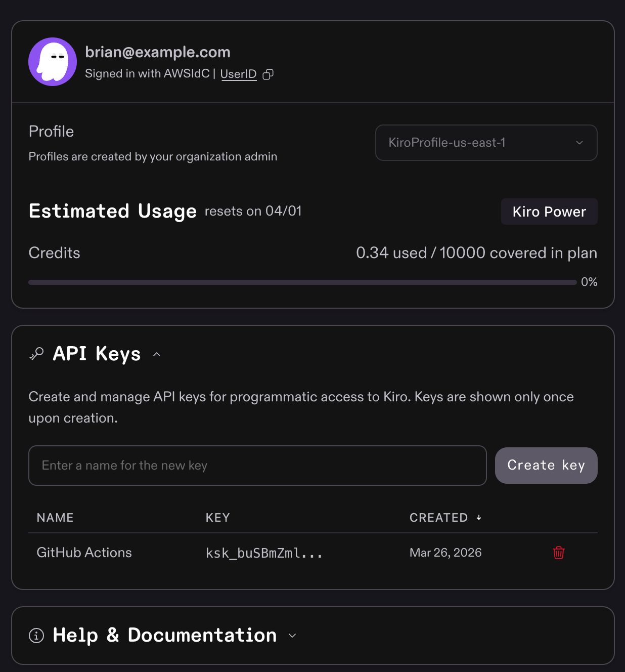The image size is (625, 672).
Task: Sort by the NAME column header
Action: (55, 518)
